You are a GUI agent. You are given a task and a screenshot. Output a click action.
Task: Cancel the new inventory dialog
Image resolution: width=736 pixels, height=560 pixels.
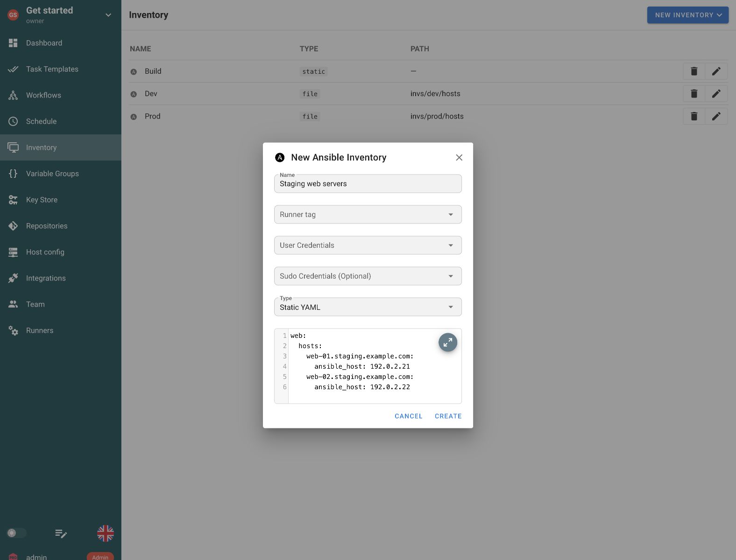click(409, 416)
